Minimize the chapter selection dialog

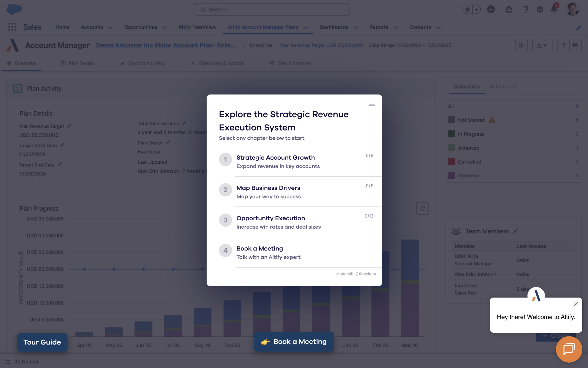[x=371, y=105]
